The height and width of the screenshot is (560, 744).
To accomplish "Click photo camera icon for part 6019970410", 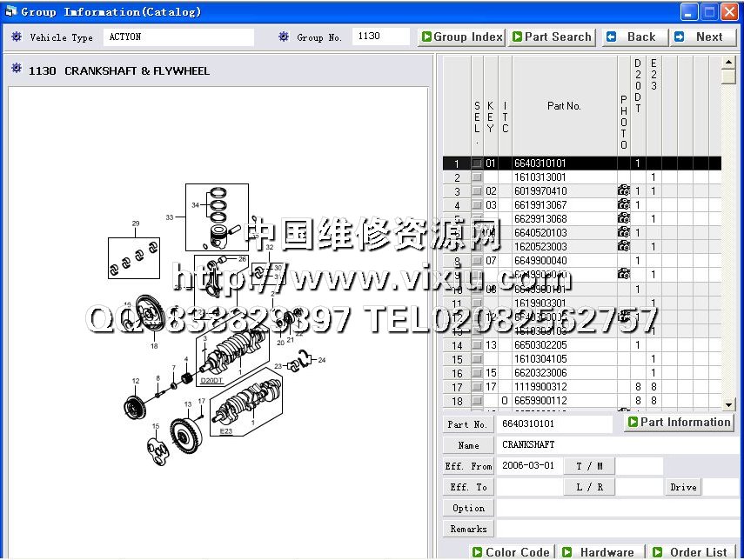I will pyautogui.click(x=623, y=191).
